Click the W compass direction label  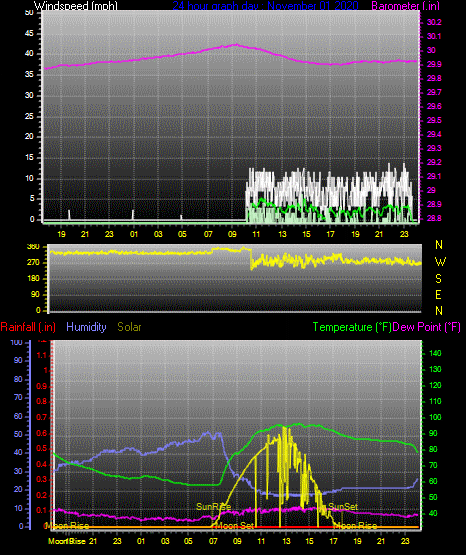pos(440,262)
